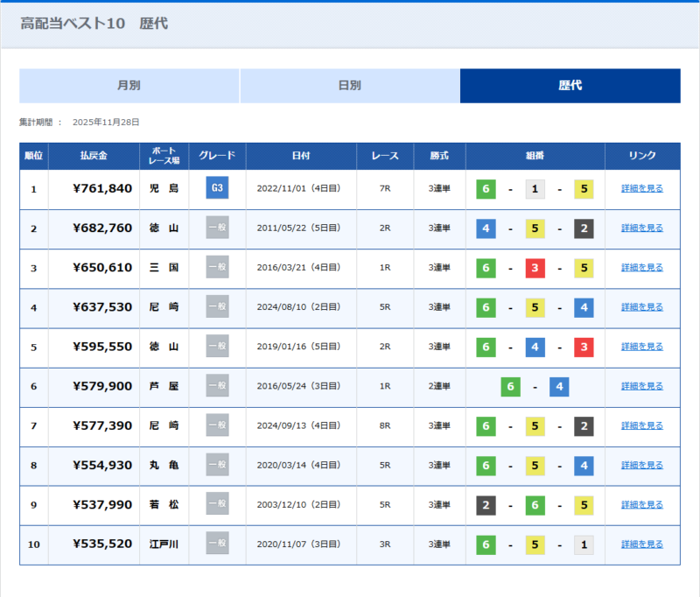
Task: Open 詳細を見る link for 2011/05/22 race
Action: click(x=642, y=228)
